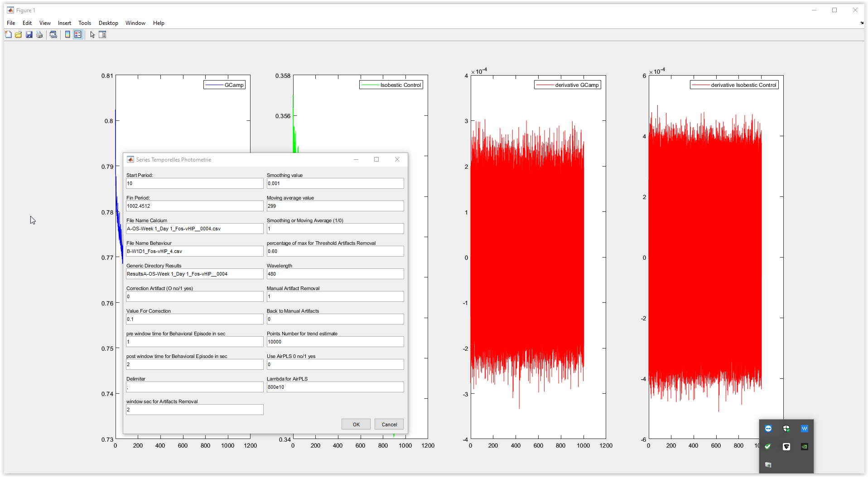Click the Lambda for AirPLS field
868x477 pixels.
click(335, 387)
